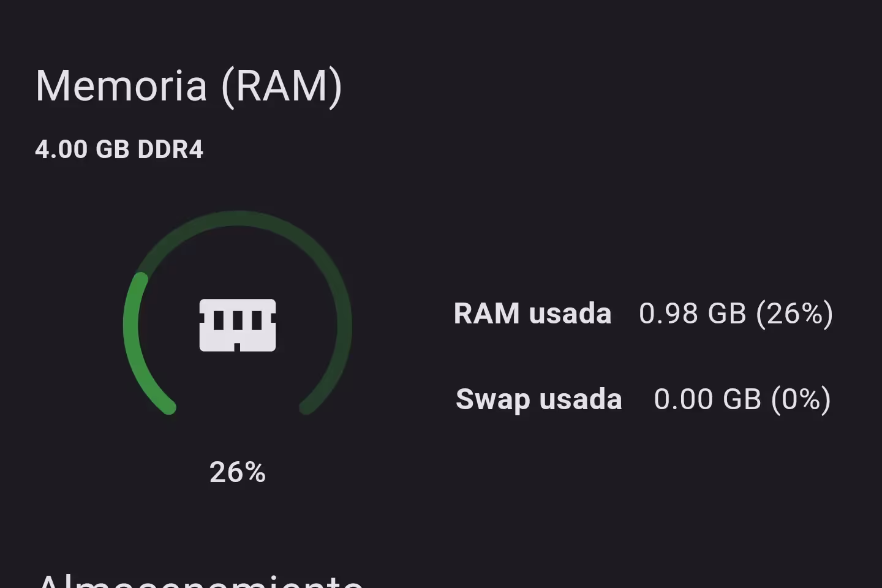This screenshot has width=882, height=588.
Task: Select the 26% label below the gauge
Action: click(x=238, y=472)
